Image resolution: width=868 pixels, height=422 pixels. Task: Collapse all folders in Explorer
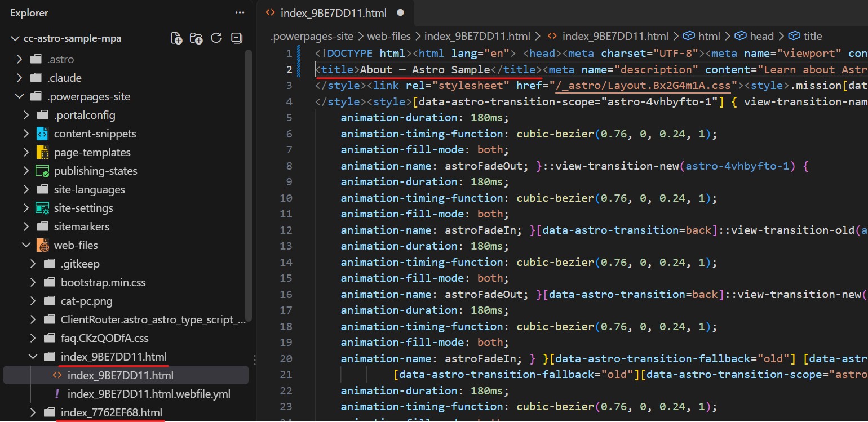(237, 38)
